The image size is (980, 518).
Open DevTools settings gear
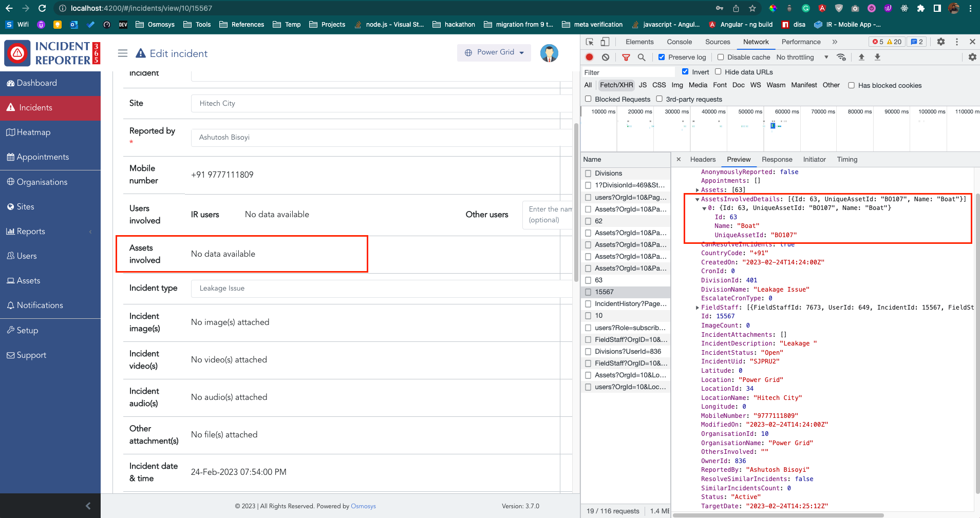click(940, 42)
